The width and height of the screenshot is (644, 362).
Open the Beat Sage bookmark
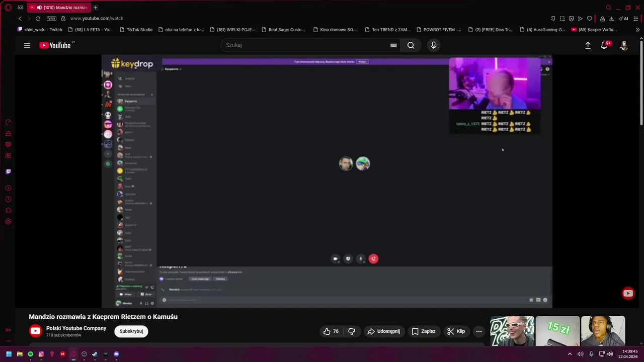coord(283,30)
